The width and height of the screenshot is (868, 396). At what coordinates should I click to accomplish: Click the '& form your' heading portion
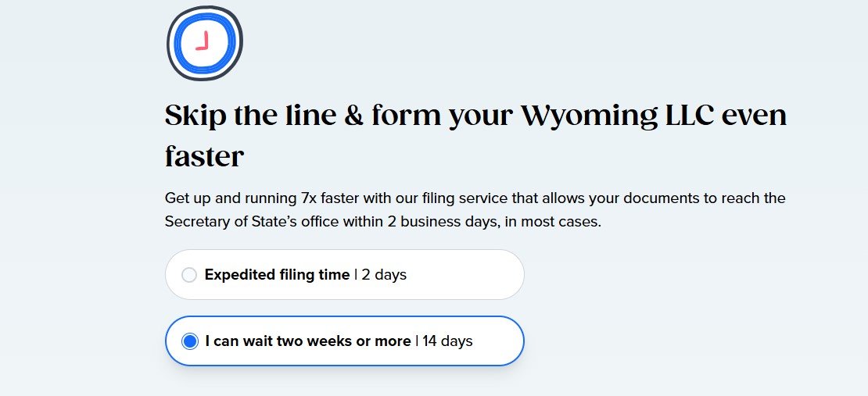[x=430, y=116]
